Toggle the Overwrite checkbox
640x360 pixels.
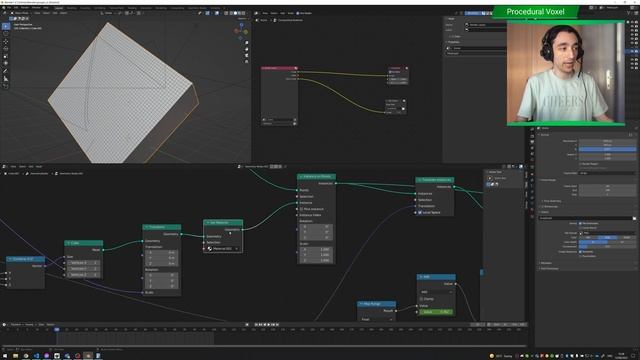580,252
